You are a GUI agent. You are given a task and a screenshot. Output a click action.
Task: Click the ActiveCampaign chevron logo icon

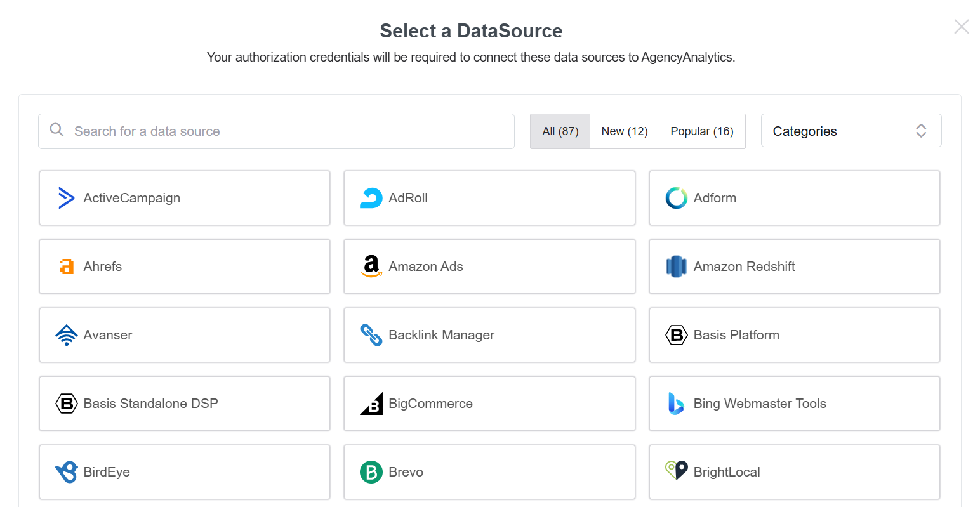(66, 198)
